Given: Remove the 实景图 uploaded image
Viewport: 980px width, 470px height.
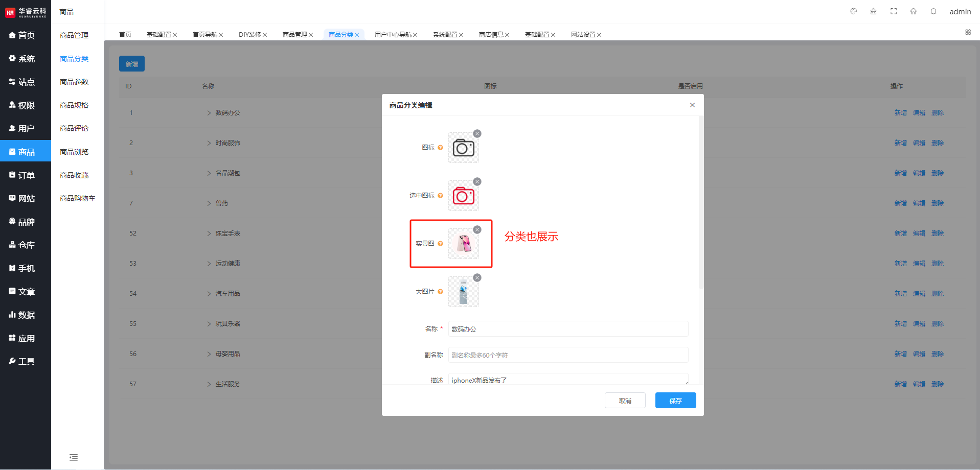Looking at the screenshot, I should pos(477,229).
